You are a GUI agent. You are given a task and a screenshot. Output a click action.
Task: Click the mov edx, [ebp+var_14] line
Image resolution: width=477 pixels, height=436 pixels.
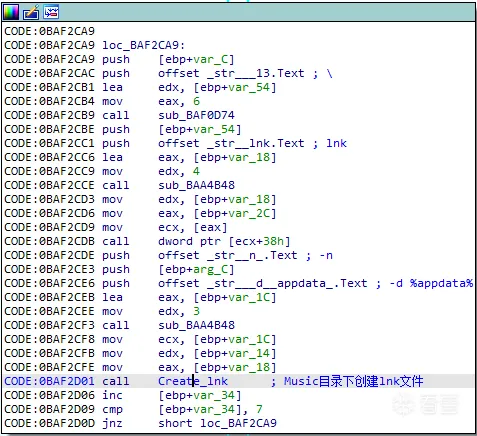point(189,353)
